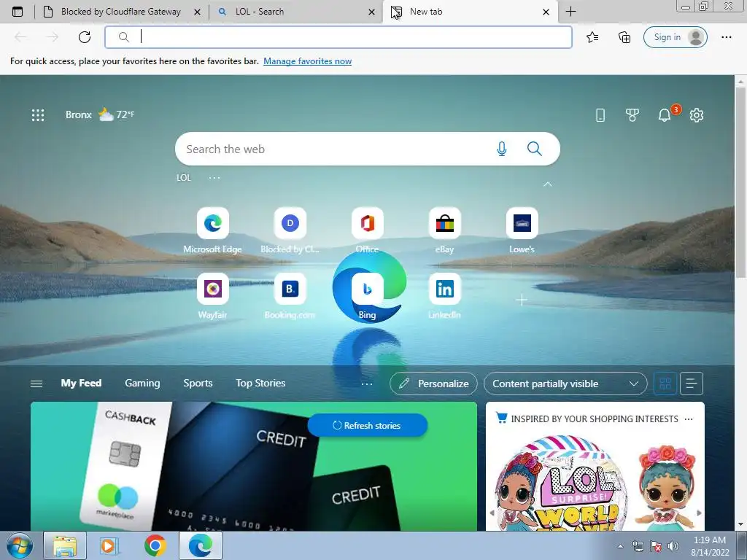Click the volume speaker tray icon
This screenshot has width=747, height=560.
click(673, 546)
